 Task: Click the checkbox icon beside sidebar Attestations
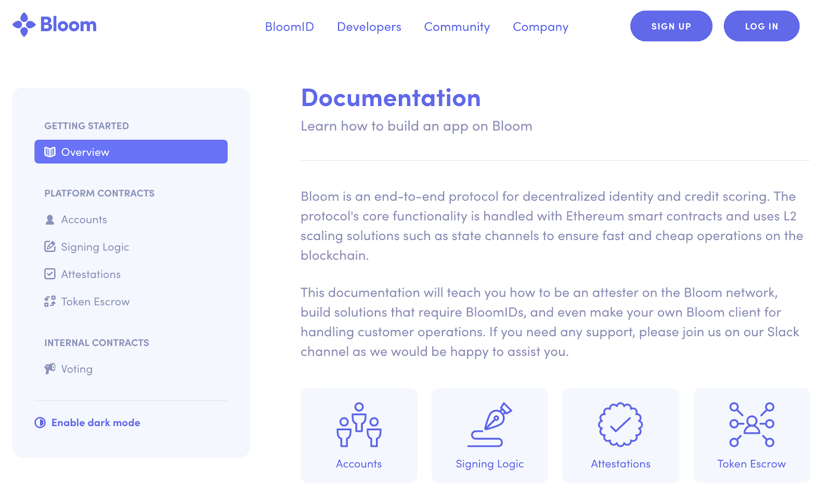50,274
